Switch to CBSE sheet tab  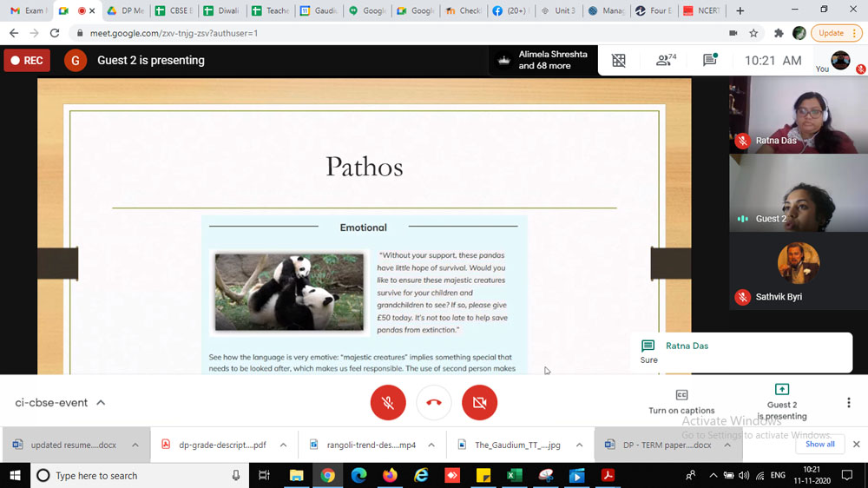(174, 10)
